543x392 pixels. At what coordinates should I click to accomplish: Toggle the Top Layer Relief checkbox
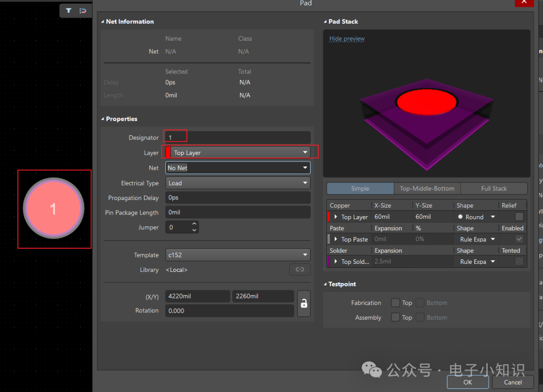[x=519, y=217]
